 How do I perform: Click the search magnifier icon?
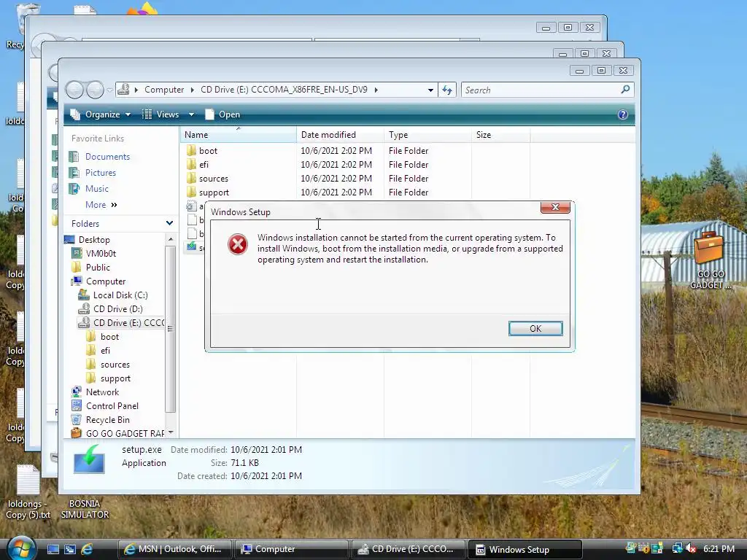pos(625,90)
